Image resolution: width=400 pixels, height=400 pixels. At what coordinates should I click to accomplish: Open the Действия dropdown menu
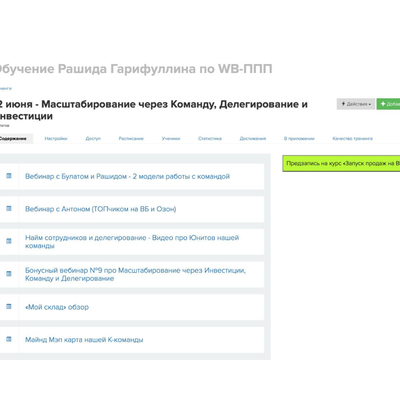(356, 104)
